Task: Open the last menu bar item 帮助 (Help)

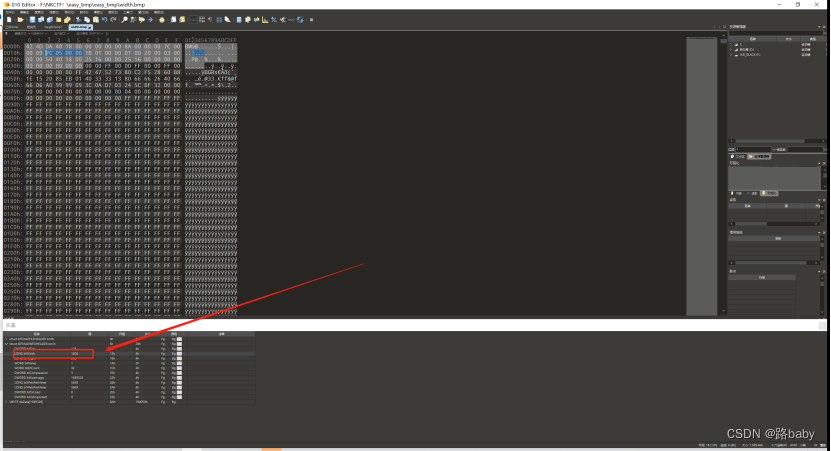Action: pos(159,12)
